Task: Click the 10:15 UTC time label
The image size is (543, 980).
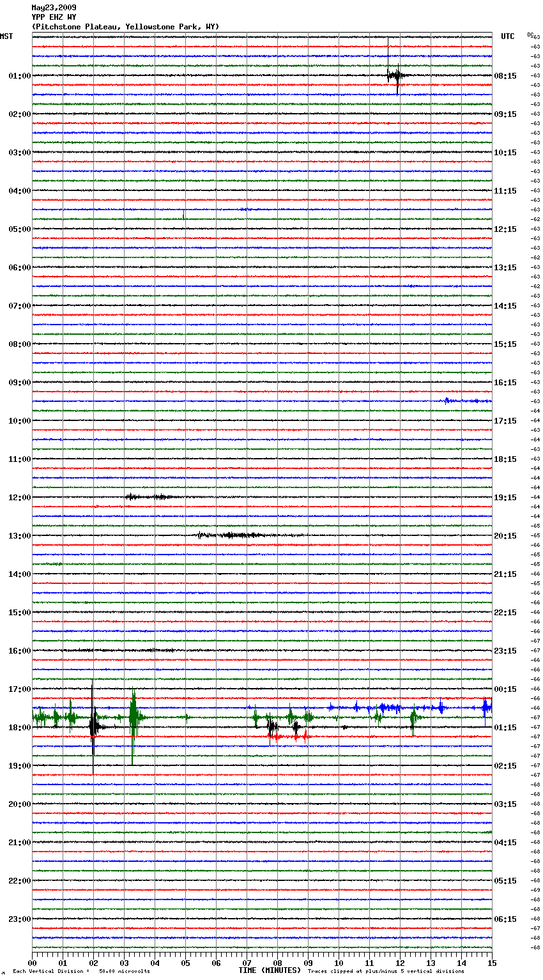Action: (x=505, y=153)
